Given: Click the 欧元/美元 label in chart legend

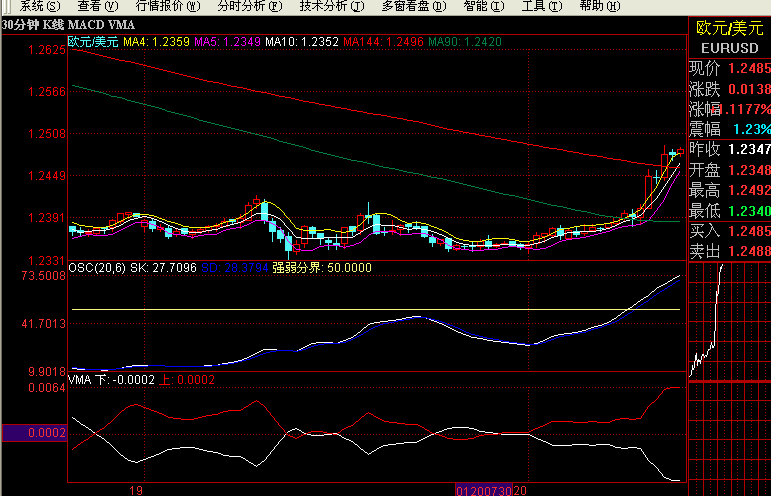Looking at the screenshot, I should pyautogui.click(x=92, y=42).
